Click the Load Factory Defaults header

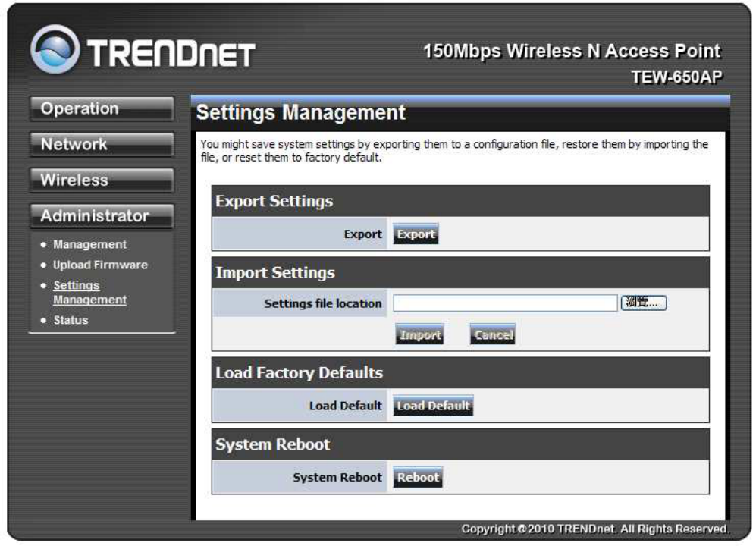tap(460, 373)
